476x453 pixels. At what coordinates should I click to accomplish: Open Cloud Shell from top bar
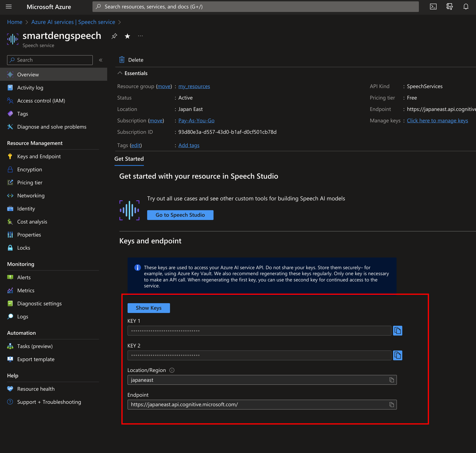point(433,7)
